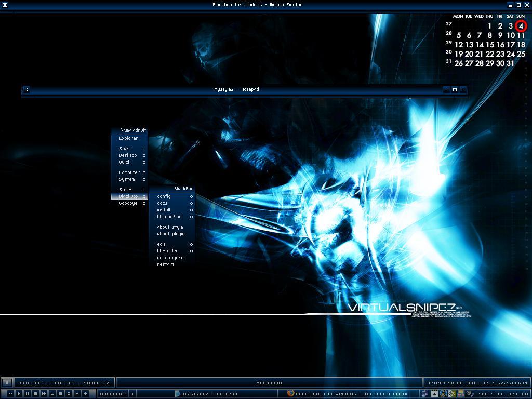Select date 31 after 30 in the calendar
Image resolution: width=532 pixels, height=399 pixels.
(x=510, y=63)
